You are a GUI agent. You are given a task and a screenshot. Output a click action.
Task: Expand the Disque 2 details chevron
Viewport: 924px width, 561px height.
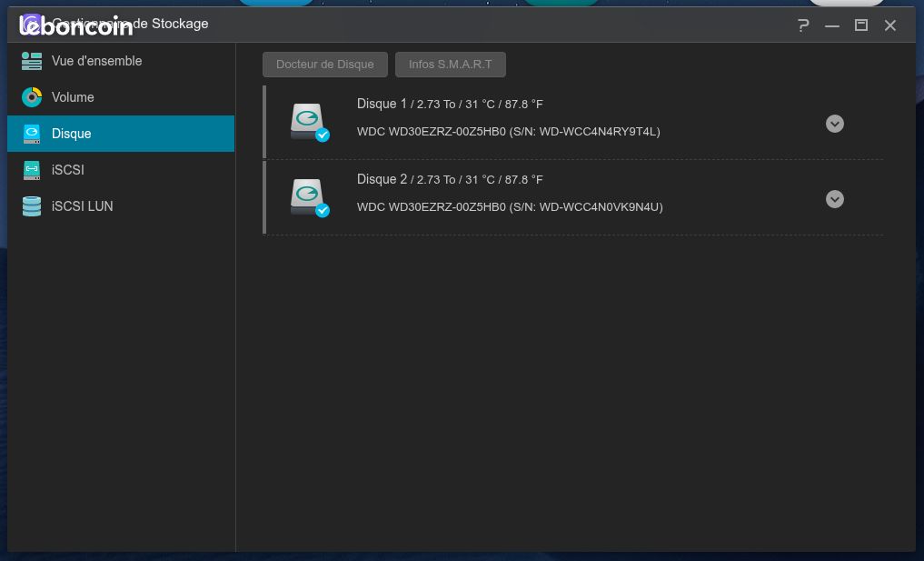[x=834, y=199]
